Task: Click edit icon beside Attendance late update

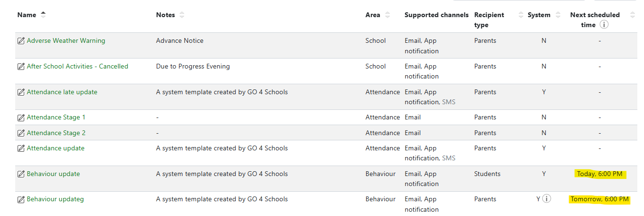Action: pyautogui.click(x=21, y=92)
